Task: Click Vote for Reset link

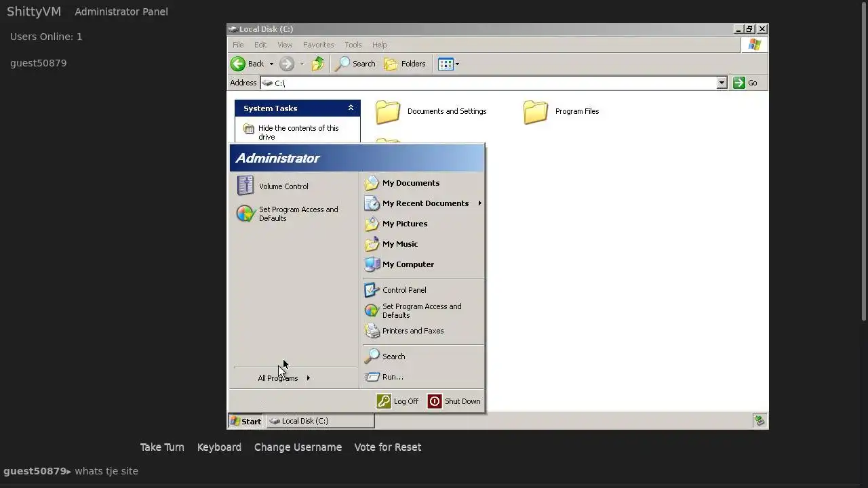Action: click(388, 447)
